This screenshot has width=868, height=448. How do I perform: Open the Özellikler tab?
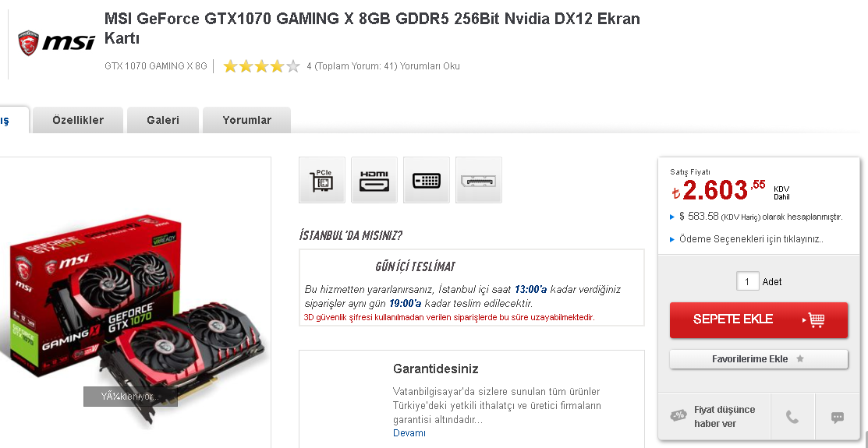(x=78, y=120)
